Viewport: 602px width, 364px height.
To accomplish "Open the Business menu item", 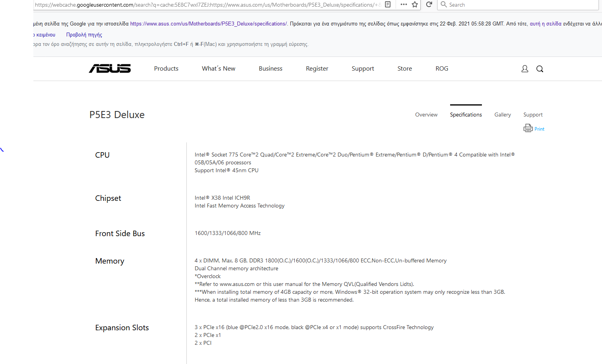I will pyautogui.click(x=270, y=69).
